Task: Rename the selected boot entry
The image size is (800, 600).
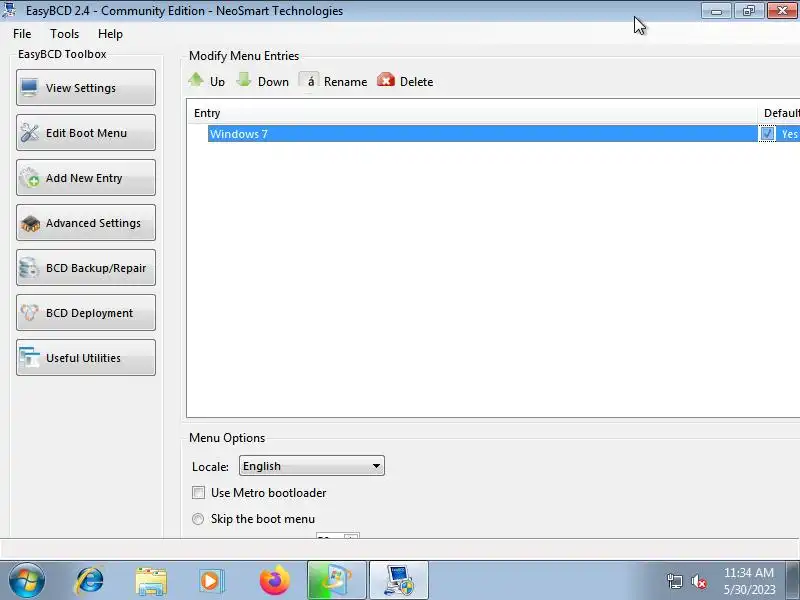Action: click(333, 81)
